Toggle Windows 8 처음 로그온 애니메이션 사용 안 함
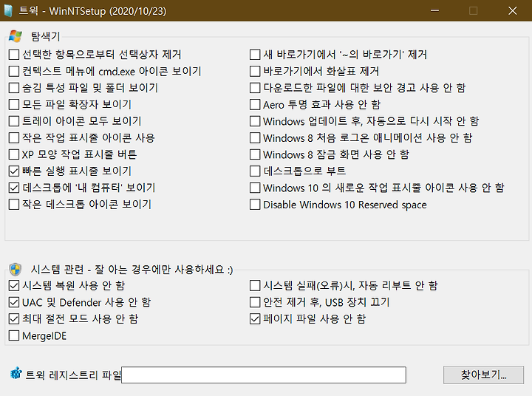This screenshot has height=396, width=532. [255, 137]
